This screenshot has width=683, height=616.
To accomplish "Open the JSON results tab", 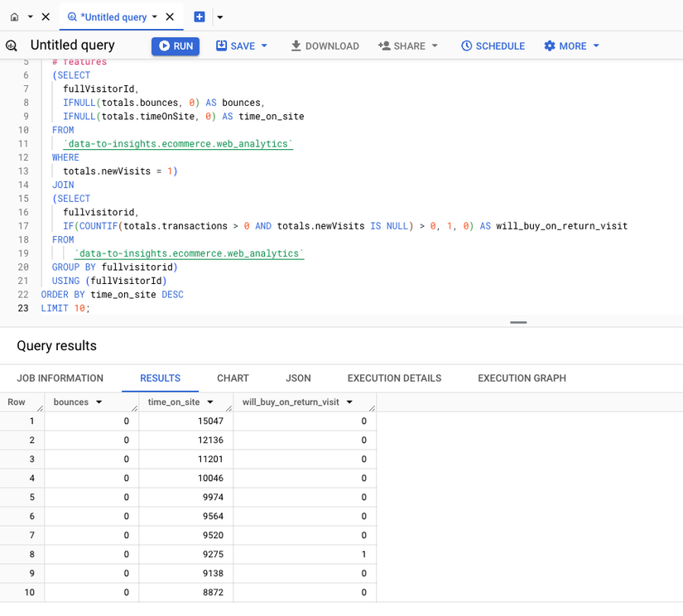I will pyautogui.click(x=298, y=378).
